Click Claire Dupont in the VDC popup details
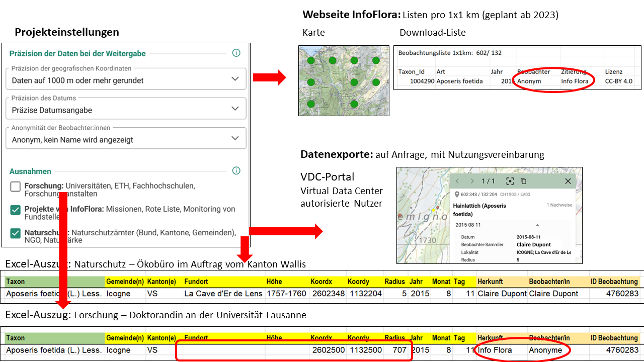The image size is (644, 362). [x=534, y=245]
